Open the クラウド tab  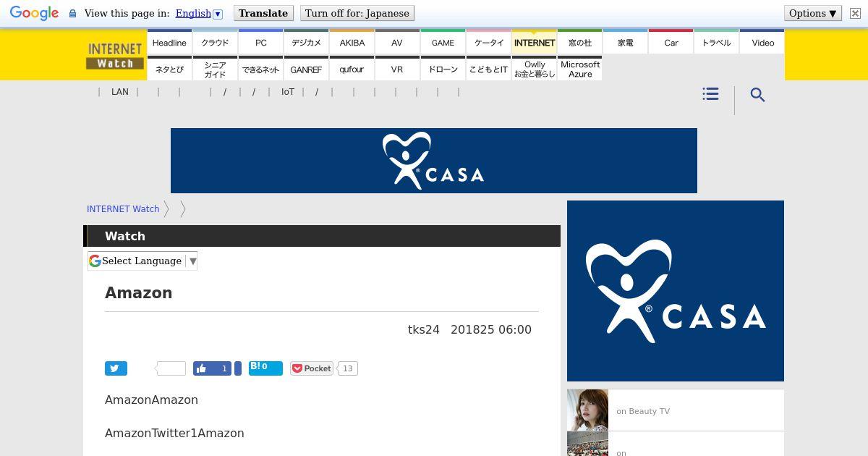pos(215,42)
